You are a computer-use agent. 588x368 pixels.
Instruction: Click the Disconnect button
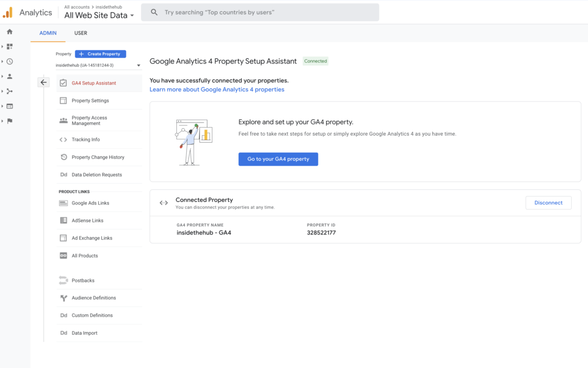[x=548, y=203]
